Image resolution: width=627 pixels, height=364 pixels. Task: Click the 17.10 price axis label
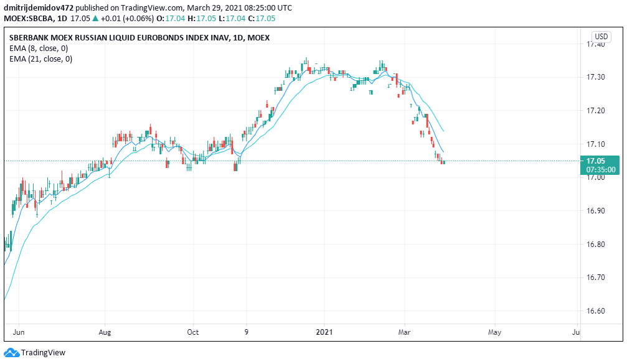coord(595,144)
